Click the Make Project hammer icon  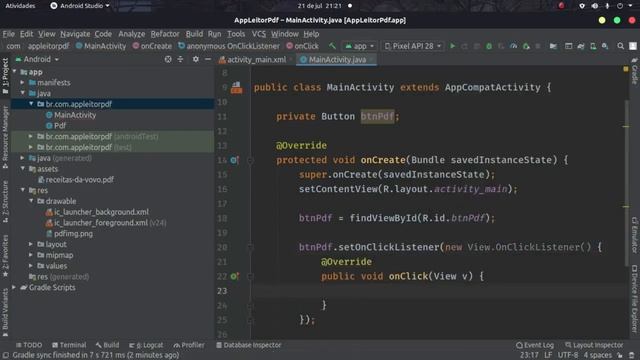332,46
